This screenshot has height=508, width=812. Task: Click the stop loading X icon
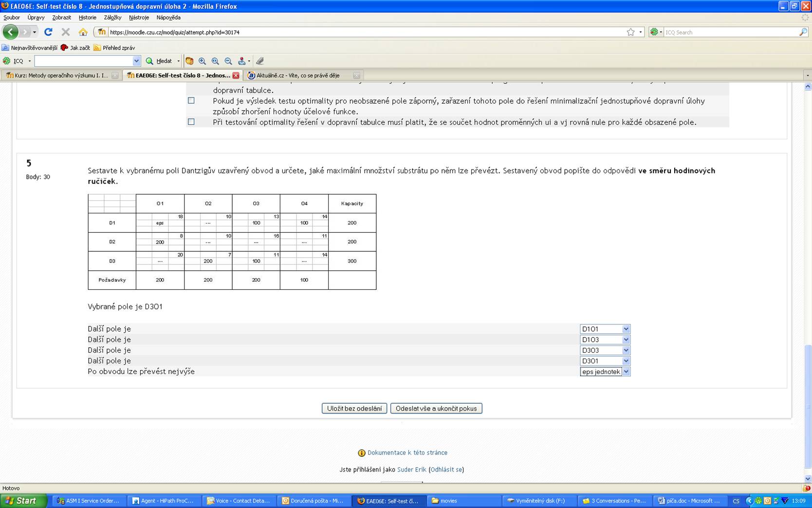tap(66, 32)
